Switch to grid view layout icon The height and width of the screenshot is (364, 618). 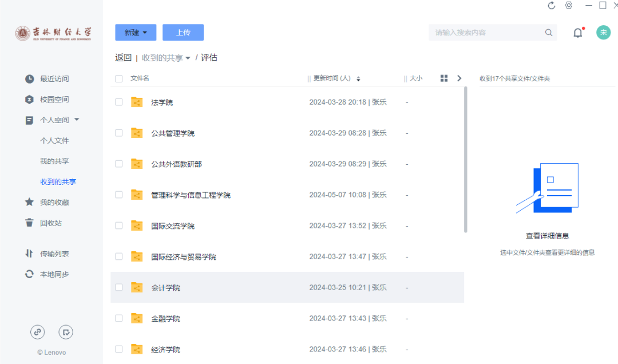444,78
